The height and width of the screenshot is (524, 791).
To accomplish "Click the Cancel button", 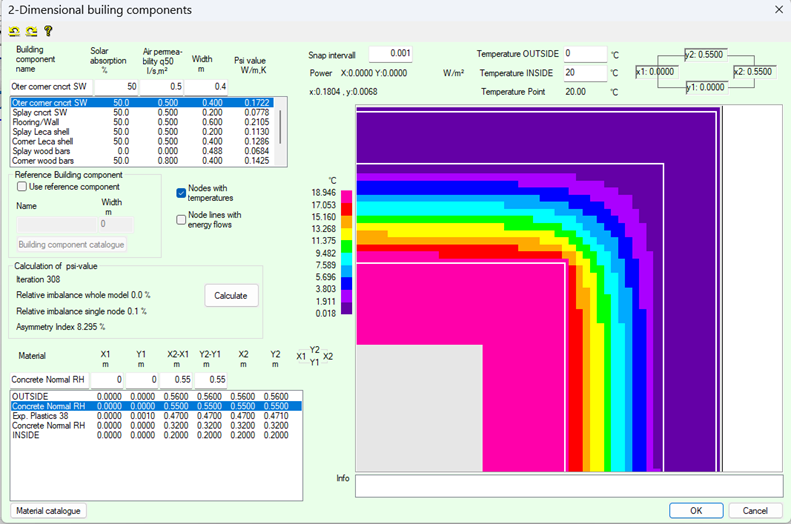I will click(755, 510).
